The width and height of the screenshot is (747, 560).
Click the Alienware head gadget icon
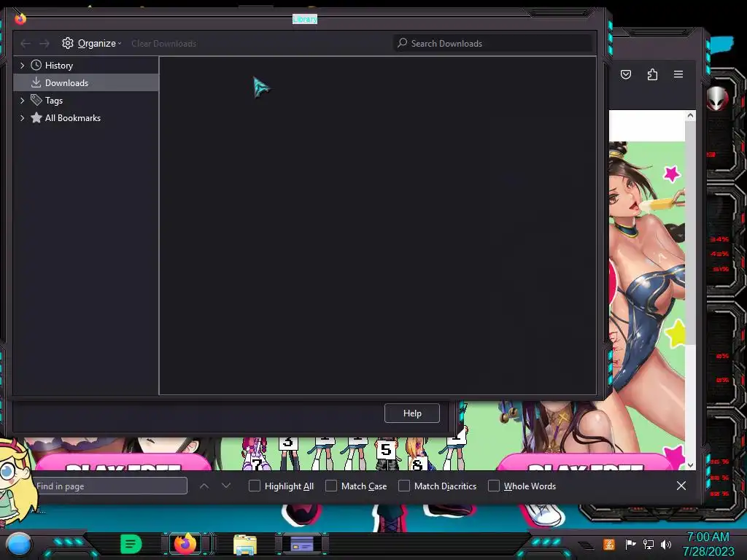[718, 98]
